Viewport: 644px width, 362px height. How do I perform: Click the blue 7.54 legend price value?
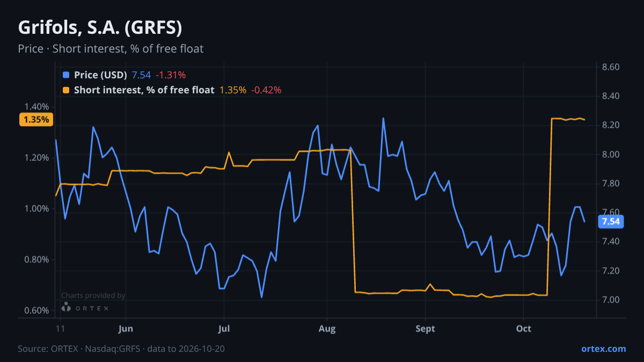tap(141, 75)
